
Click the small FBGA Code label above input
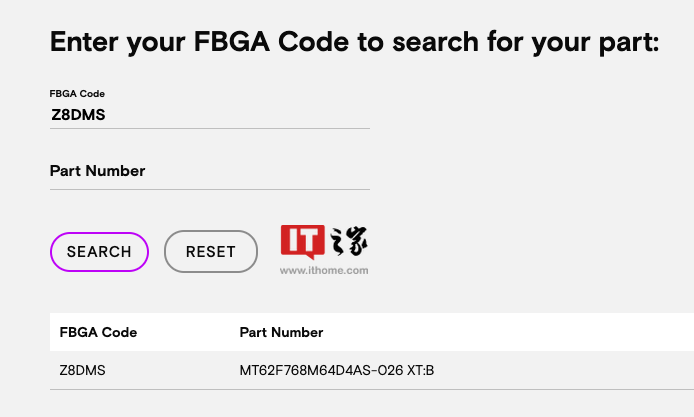[x=77, y=93]
